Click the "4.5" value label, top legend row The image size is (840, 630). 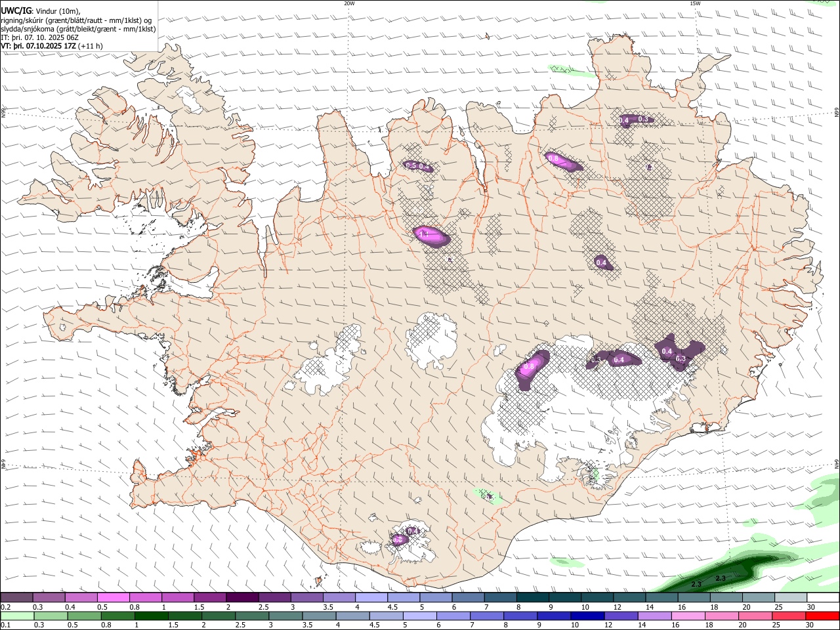click(392, 607)
